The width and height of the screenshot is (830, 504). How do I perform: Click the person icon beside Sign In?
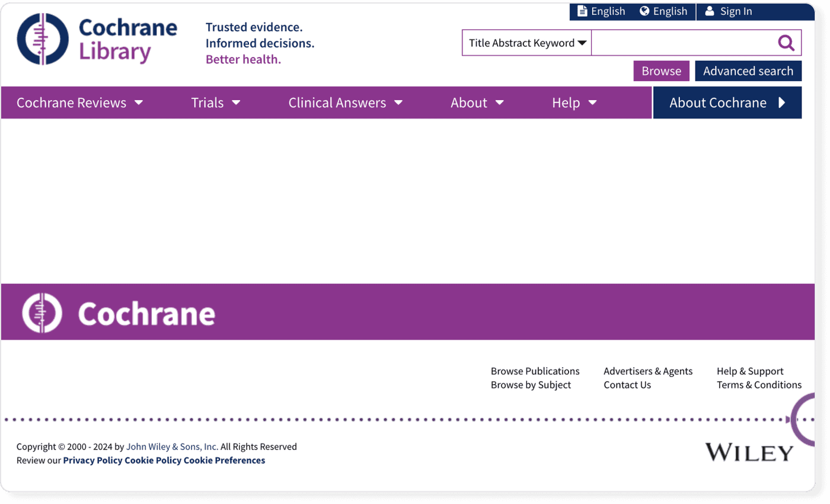pyautogui.click(x=710, y=11)
